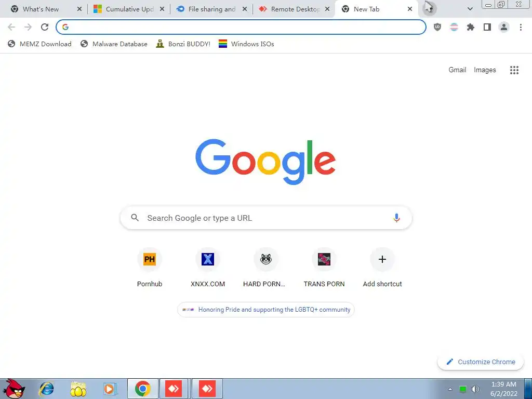Switch to the File sharing tab
532x399 pixels.
212,9
